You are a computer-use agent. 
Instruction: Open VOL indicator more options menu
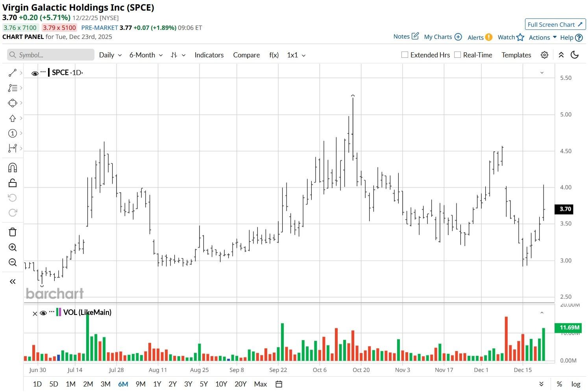pos(52,311)
